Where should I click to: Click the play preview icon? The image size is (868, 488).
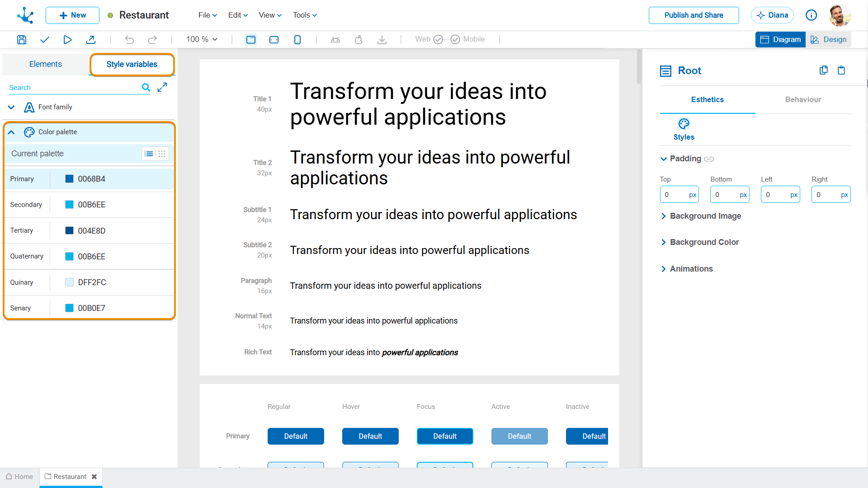click(67, 40)
